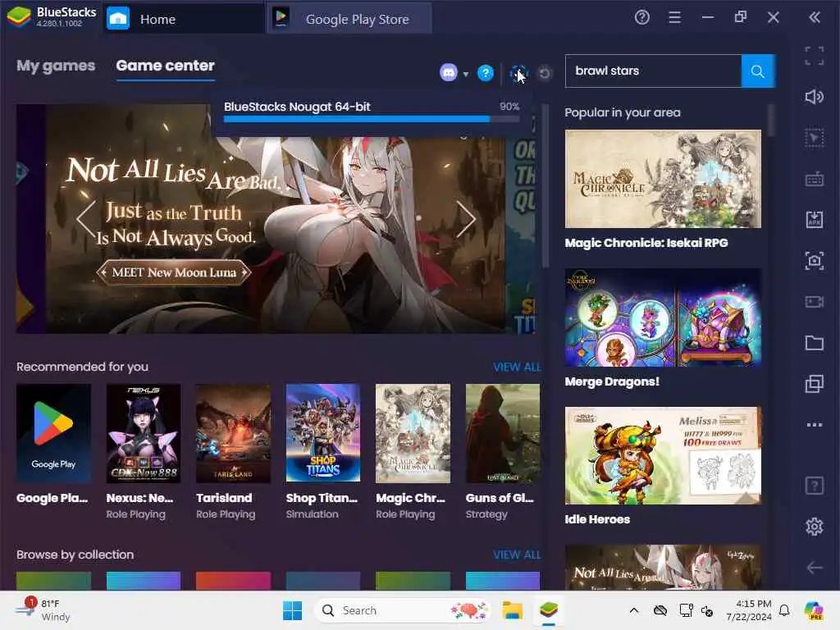Click the Install APK sidebar icon
Image resolution: width=840 pixels, height=630 pixels.
pyautogui.click(x=815, y=220)
